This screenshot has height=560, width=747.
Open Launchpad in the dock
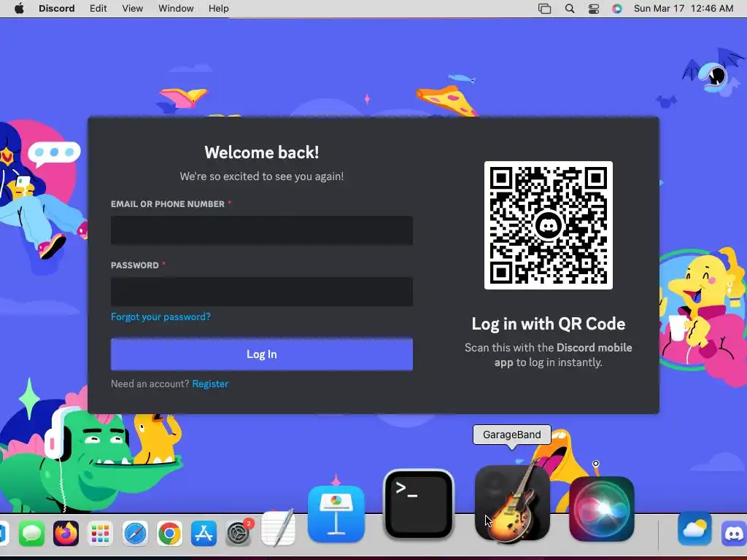(100, 533)
